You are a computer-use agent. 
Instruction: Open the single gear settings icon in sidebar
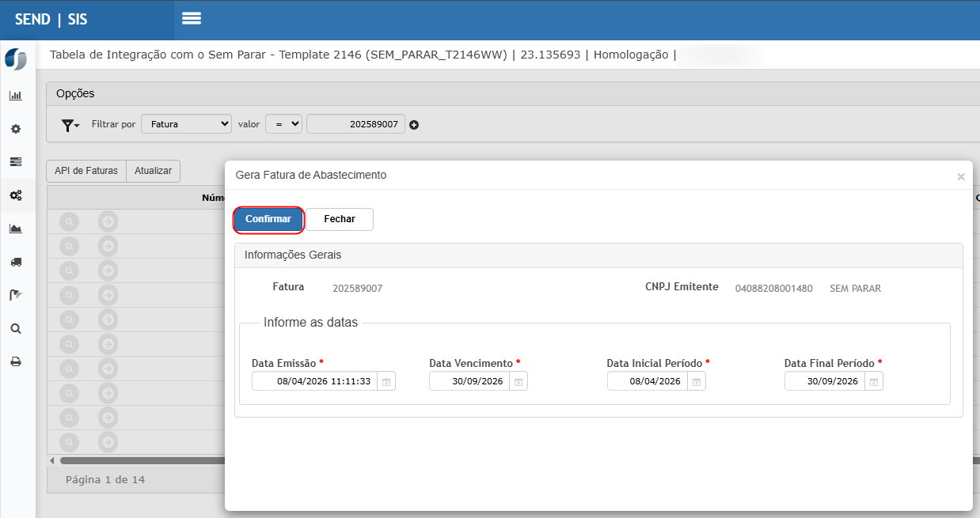[x=16, y=129]
